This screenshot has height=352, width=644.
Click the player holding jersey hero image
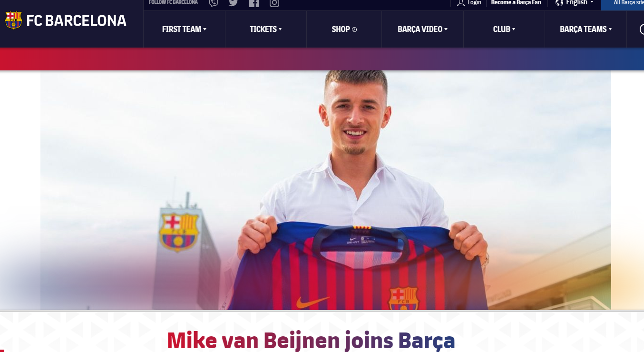pos(325,190)
